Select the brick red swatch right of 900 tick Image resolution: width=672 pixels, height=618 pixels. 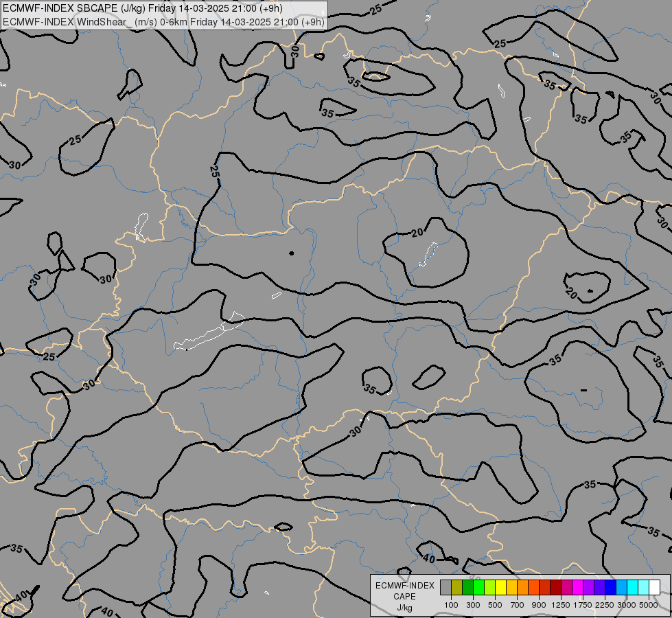545,588
